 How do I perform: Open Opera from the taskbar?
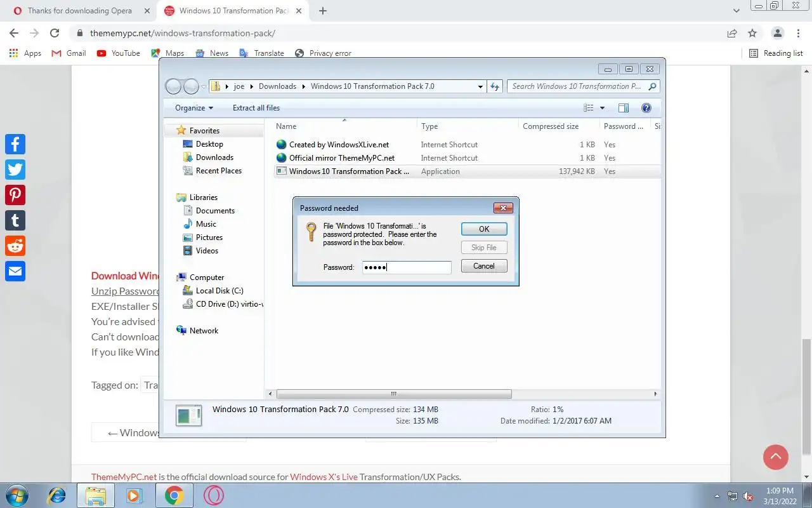[214, 495]
